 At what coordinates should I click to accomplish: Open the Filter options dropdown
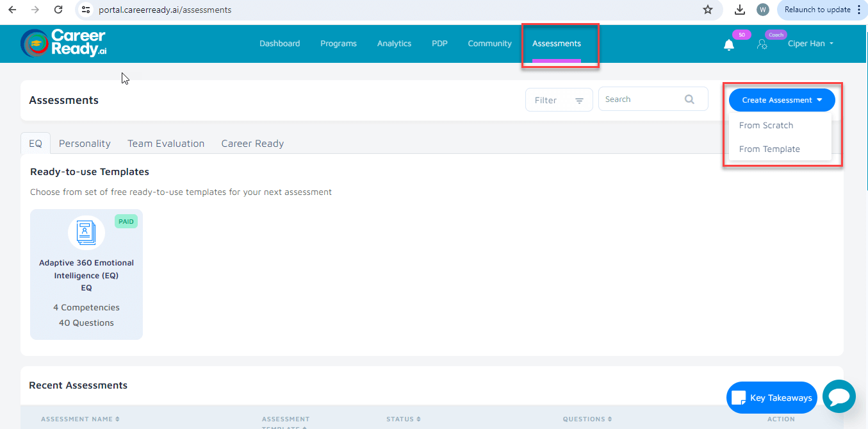click(559, 99)
